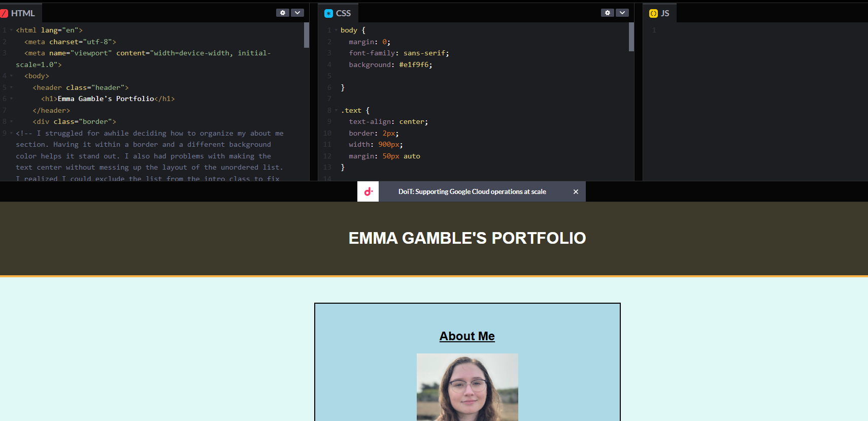
Task: Collapse the comment block at HTML line 9
Action: pos(11,133)
